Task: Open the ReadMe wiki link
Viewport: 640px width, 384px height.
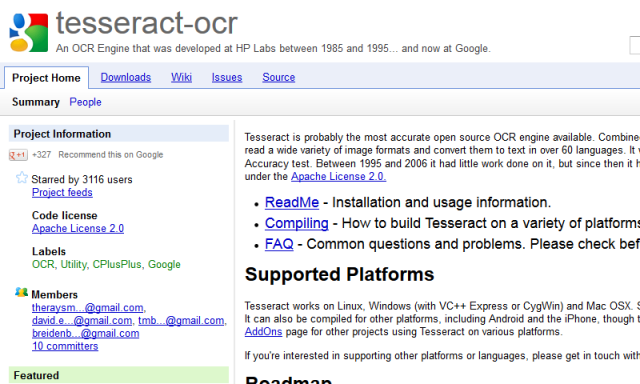Action: tap(292, 202)
